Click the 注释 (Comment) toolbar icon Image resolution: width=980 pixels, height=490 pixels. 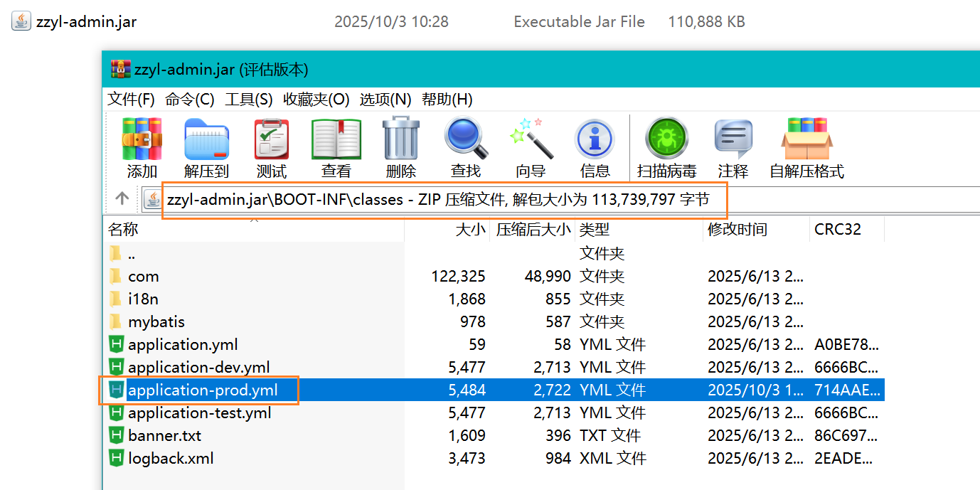[x=733, y=139]
